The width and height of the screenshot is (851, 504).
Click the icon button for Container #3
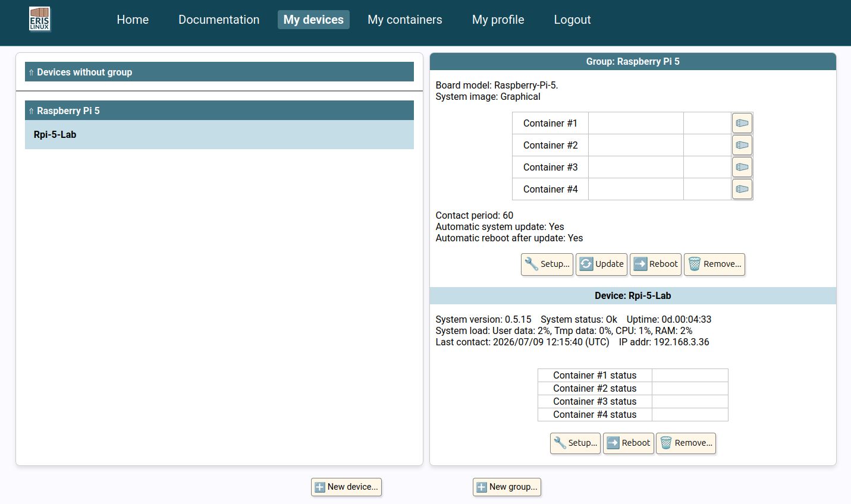742,167
